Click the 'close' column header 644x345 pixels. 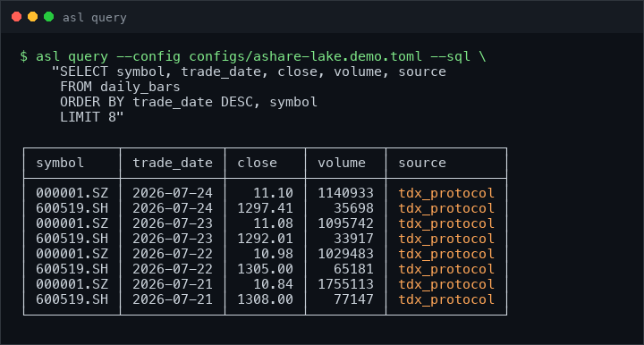pos(257,164)
